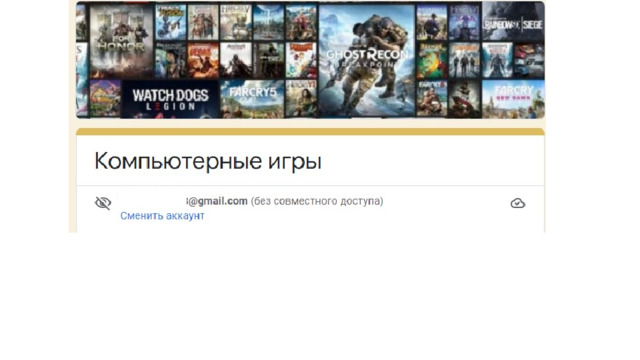This screenshot has height=360, width=640.
Task: Click the crossed-out eye icon next to email
Action: 103,203
